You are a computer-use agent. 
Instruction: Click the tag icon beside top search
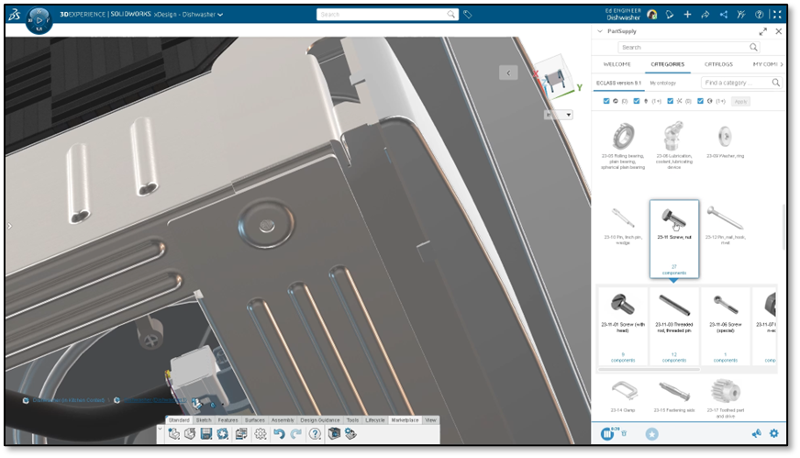(467, 14)
